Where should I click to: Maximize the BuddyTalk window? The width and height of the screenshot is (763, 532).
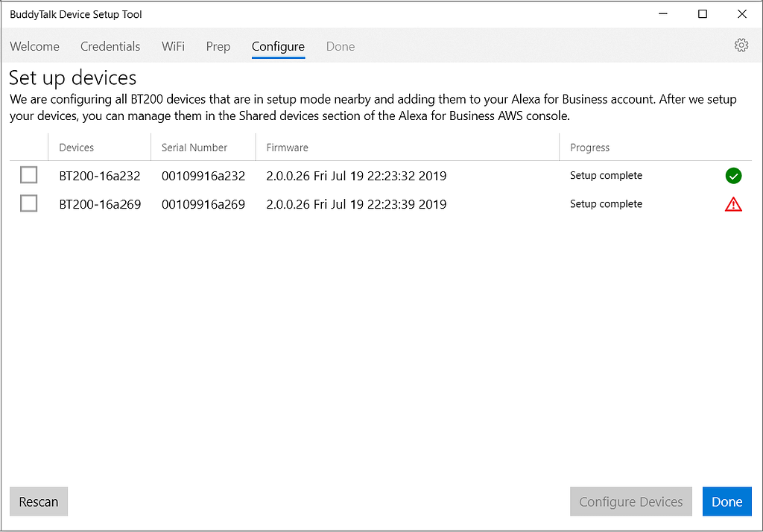click(702, 13)
